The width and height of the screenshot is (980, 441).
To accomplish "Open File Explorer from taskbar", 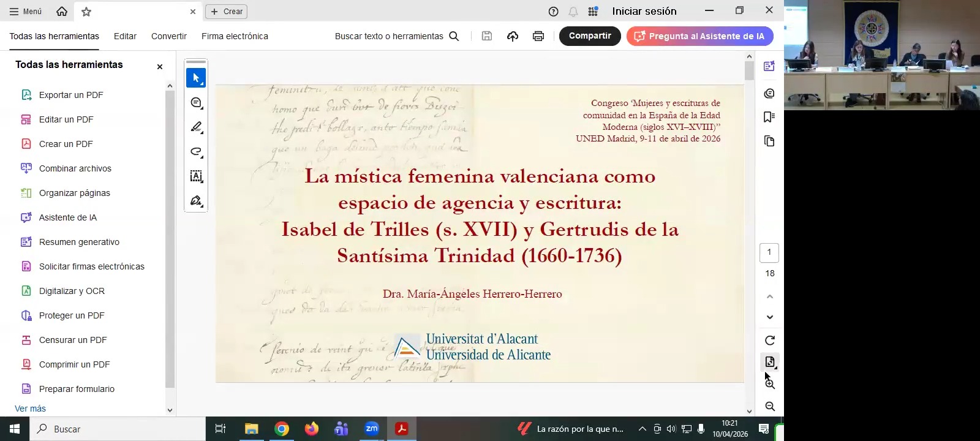I will (252, 429).
